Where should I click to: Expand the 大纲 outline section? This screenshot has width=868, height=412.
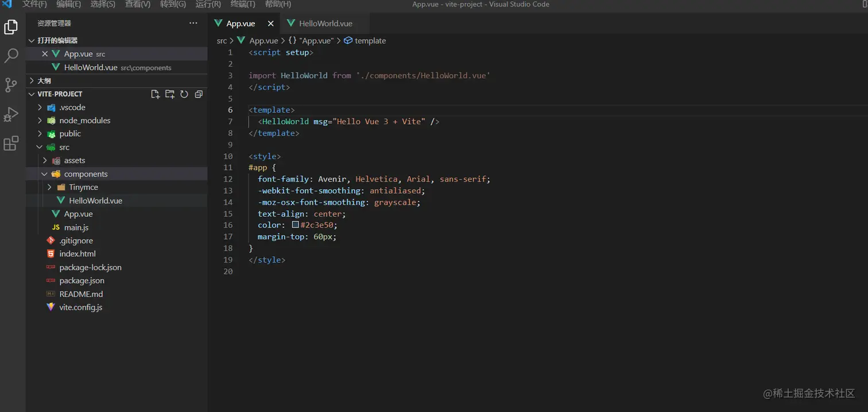[32, 81]
